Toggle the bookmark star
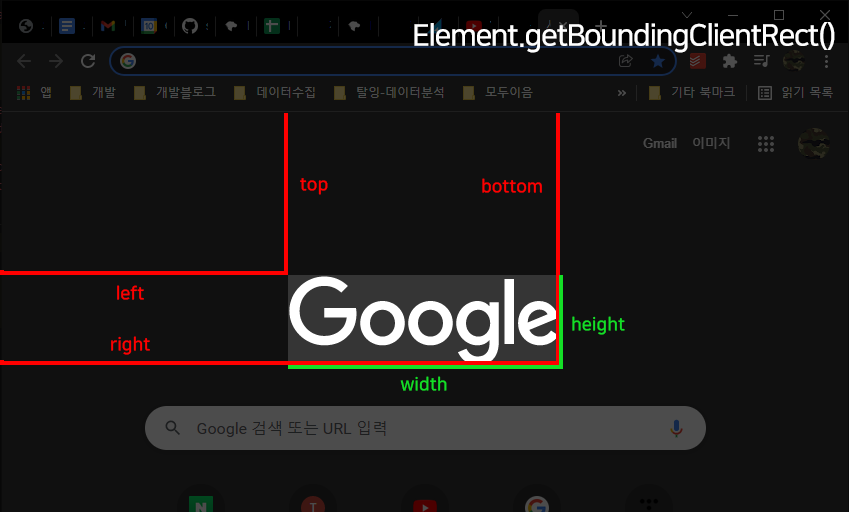The image size is (849, 512). pyautogui.click(x=658, y=61)
